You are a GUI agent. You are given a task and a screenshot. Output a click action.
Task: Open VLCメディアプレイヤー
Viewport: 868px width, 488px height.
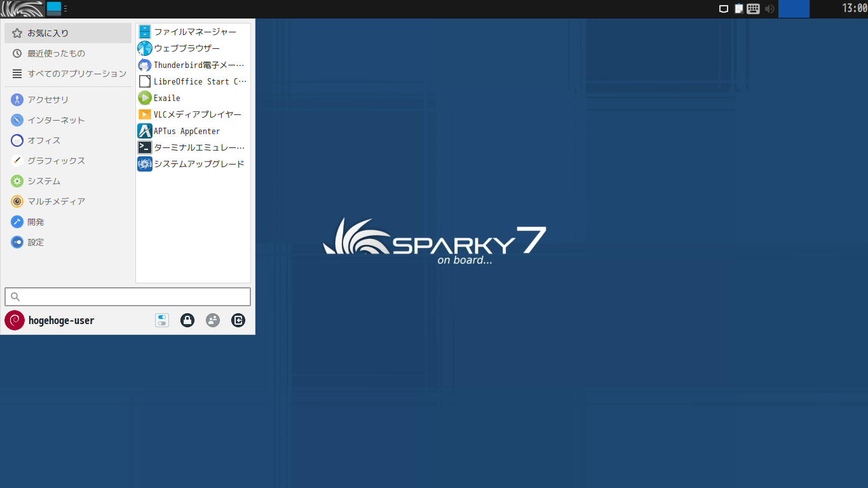click(193, 114)
